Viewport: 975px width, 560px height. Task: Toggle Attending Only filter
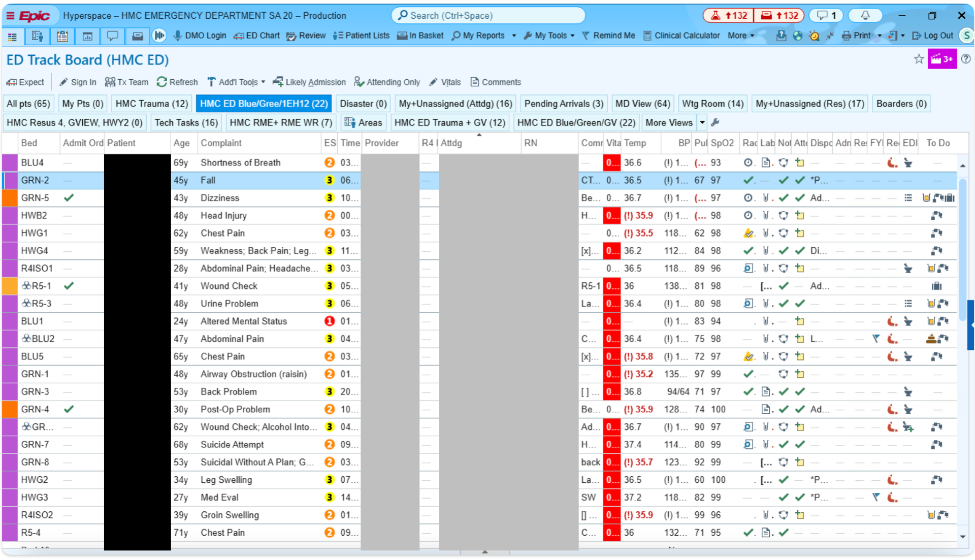(387, 82)
